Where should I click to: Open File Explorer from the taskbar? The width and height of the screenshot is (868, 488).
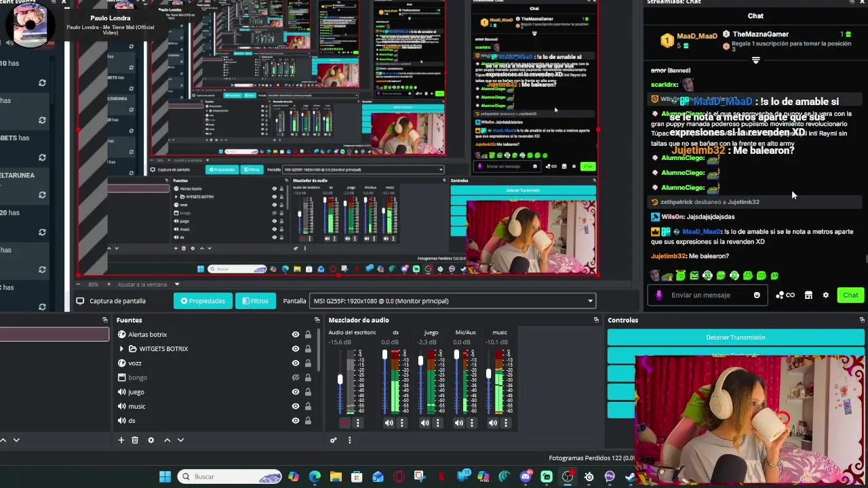[336, 476]
